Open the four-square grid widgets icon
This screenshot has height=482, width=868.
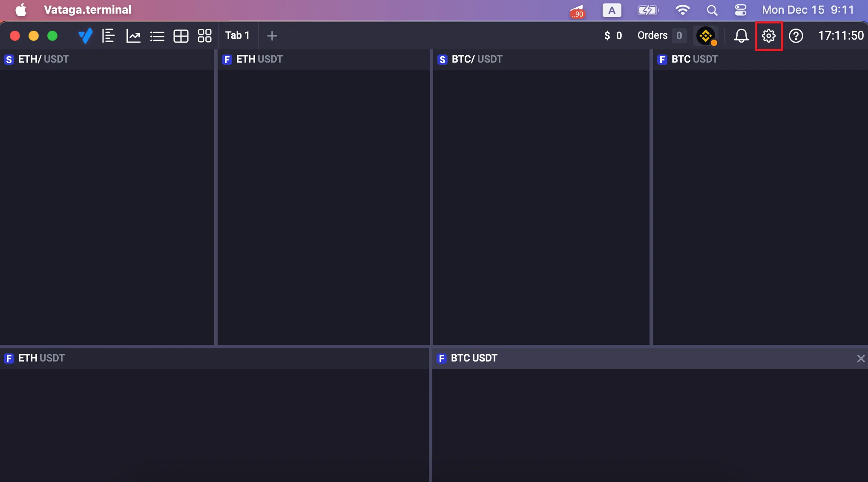[205, 36]
